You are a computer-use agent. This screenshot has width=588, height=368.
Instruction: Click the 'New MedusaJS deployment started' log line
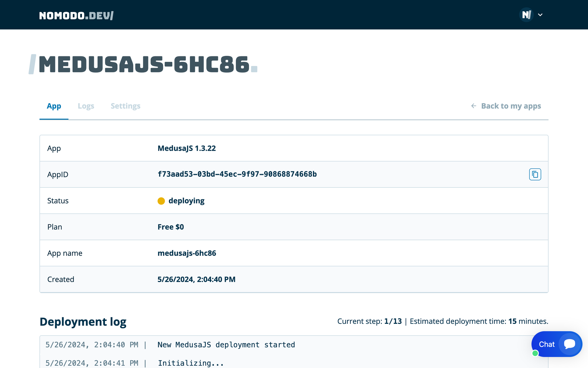[226, 345]
